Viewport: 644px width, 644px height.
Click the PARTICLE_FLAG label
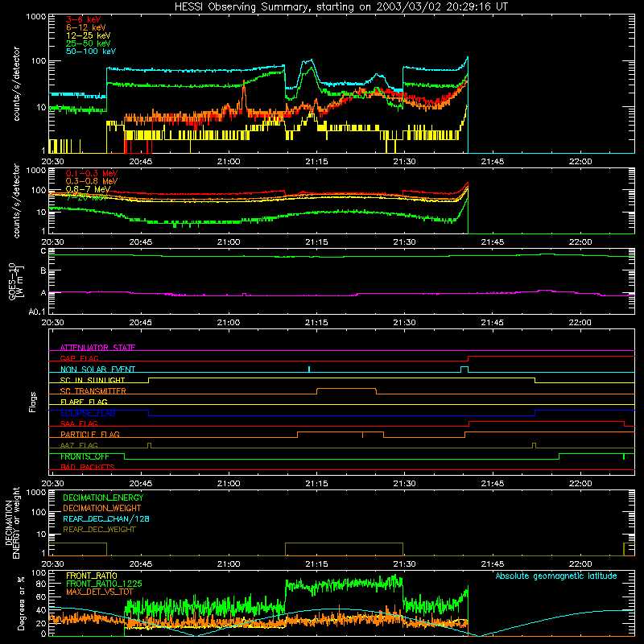[x=90, y=435]
